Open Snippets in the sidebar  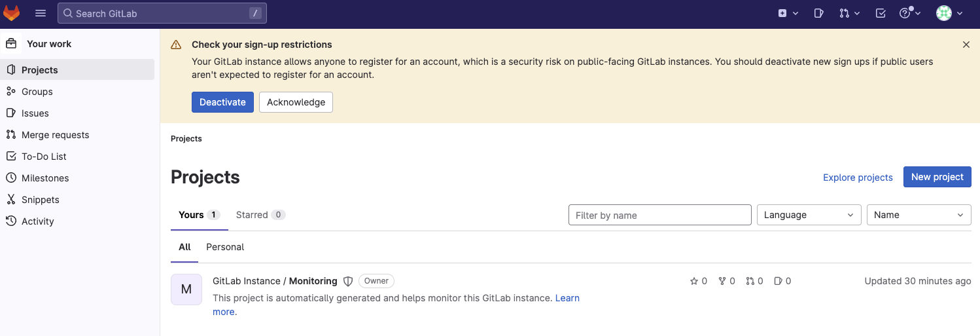point(77,200)
